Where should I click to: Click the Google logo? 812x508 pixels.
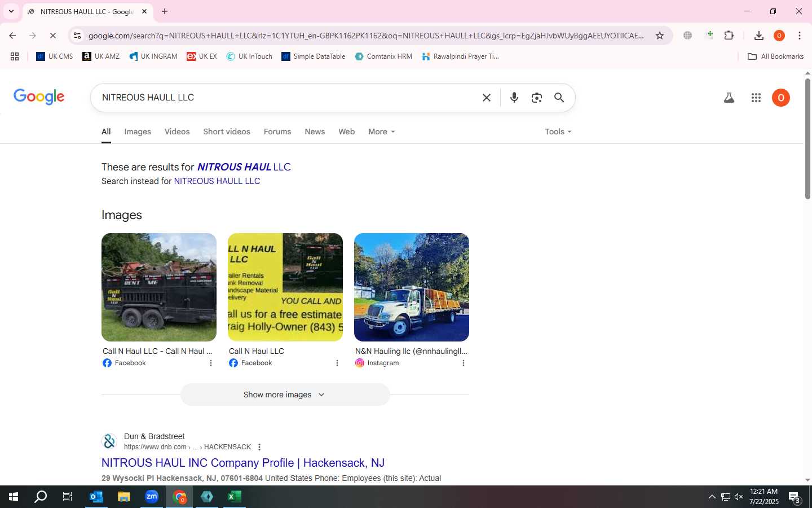point(39,97)
